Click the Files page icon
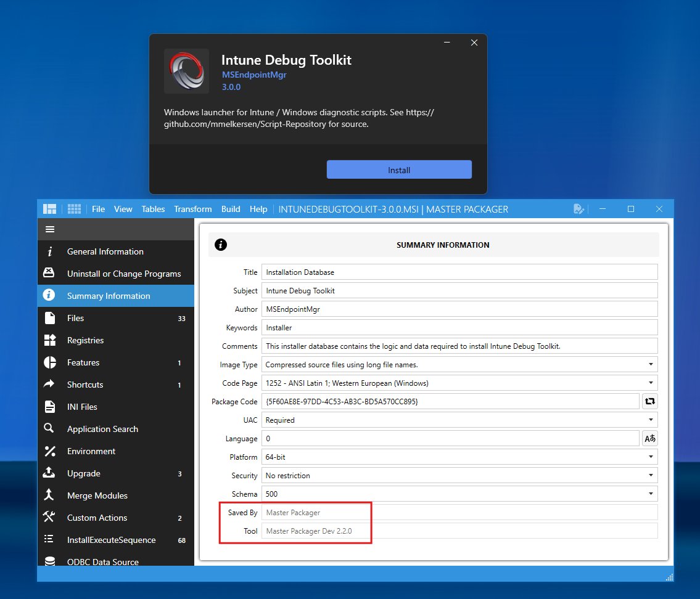This screenshot has height=599, width=700. click(x=49, y=318)
